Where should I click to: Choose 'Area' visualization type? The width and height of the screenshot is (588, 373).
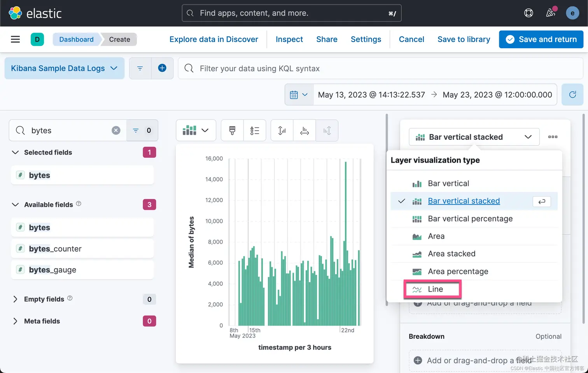(x=474, y=236)
